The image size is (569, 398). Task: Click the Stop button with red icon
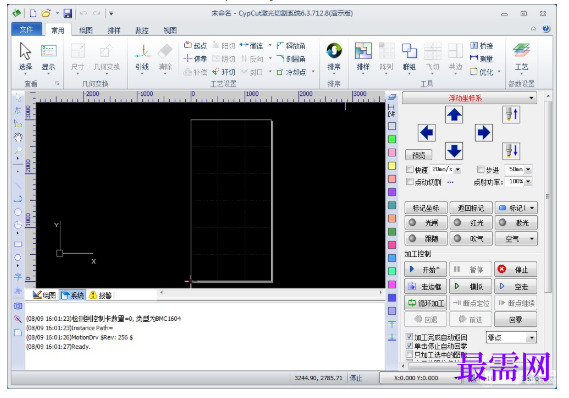pos(515,269)
